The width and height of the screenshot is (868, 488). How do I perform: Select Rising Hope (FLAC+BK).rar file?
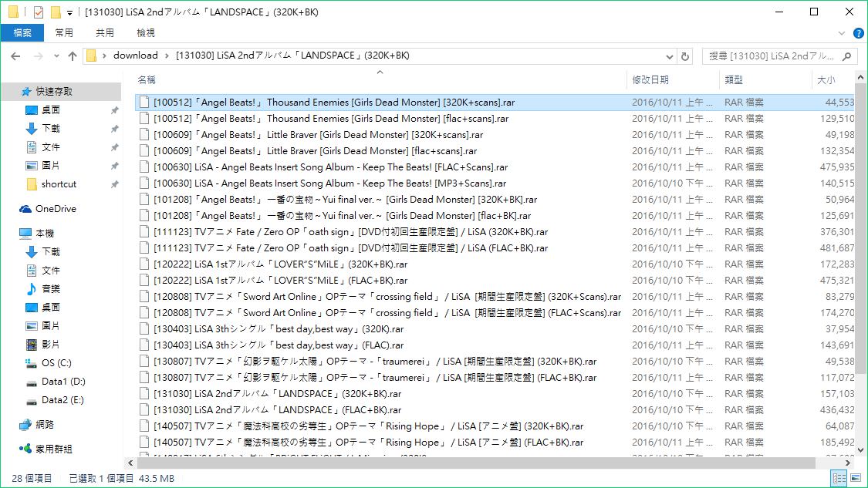click(x=368, y=442)
